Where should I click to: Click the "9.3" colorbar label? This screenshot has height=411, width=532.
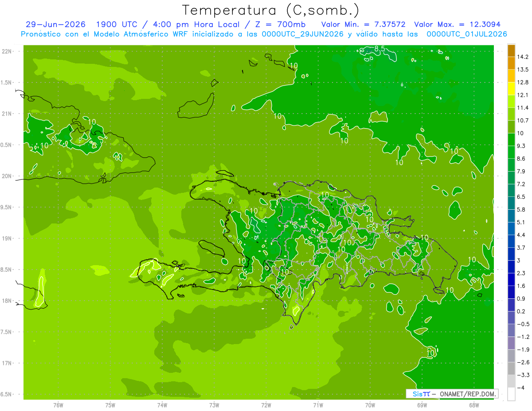click(521, 146)
